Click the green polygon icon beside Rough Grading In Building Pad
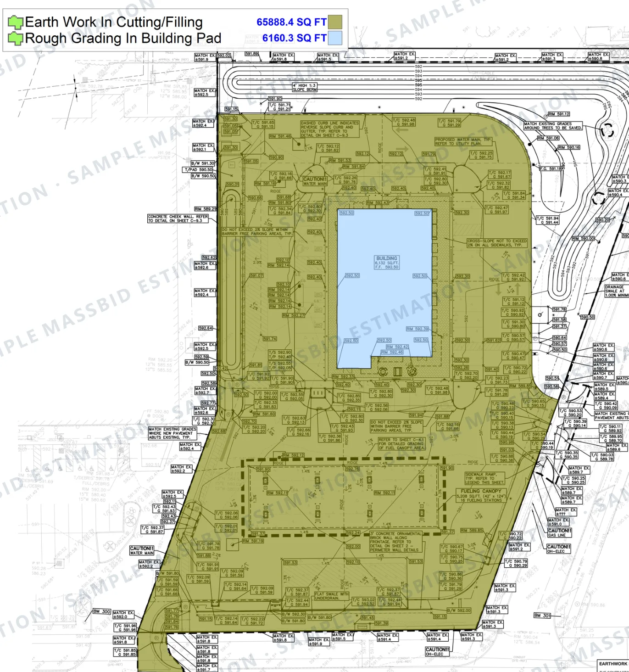This screenshot has height=672, width=629. tap(16, 38)
